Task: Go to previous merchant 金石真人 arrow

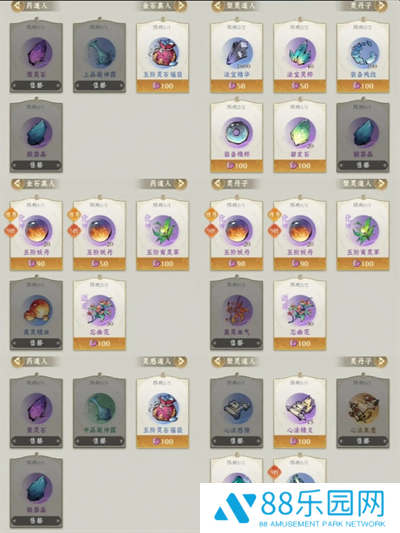Action: tap(17, 184)
